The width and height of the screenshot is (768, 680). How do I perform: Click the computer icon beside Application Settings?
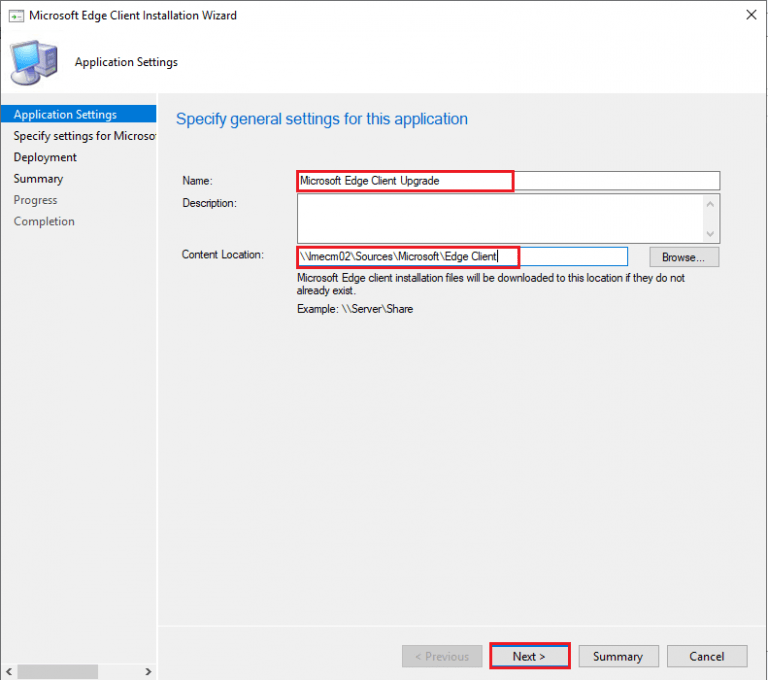point(34,63)
